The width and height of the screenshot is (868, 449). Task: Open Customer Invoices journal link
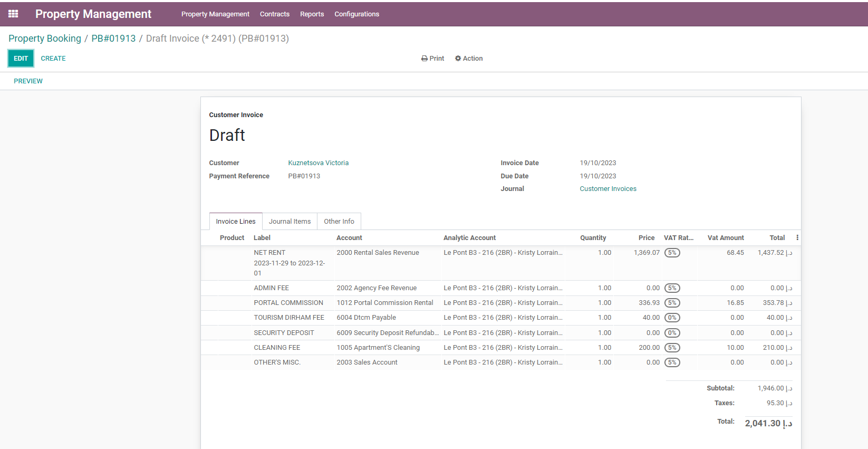608,189
